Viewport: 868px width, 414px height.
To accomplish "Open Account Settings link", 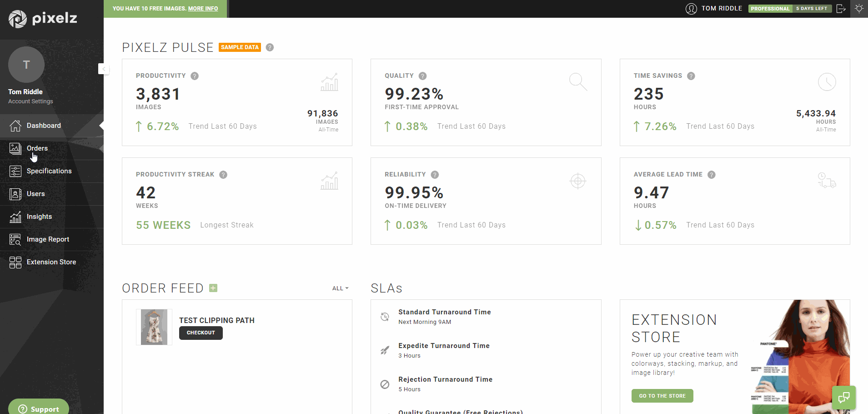I will 30,101.
